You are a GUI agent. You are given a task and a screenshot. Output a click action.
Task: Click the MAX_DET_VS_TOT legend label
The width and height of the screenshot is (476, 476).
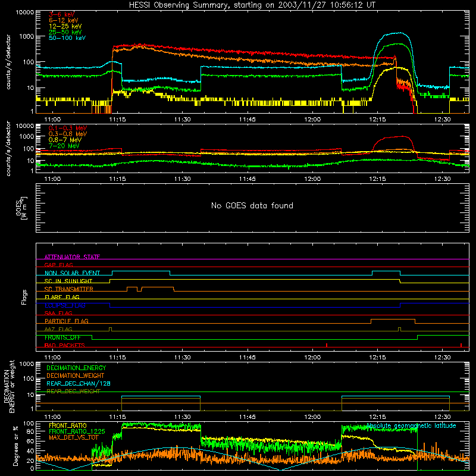(74, 437)
